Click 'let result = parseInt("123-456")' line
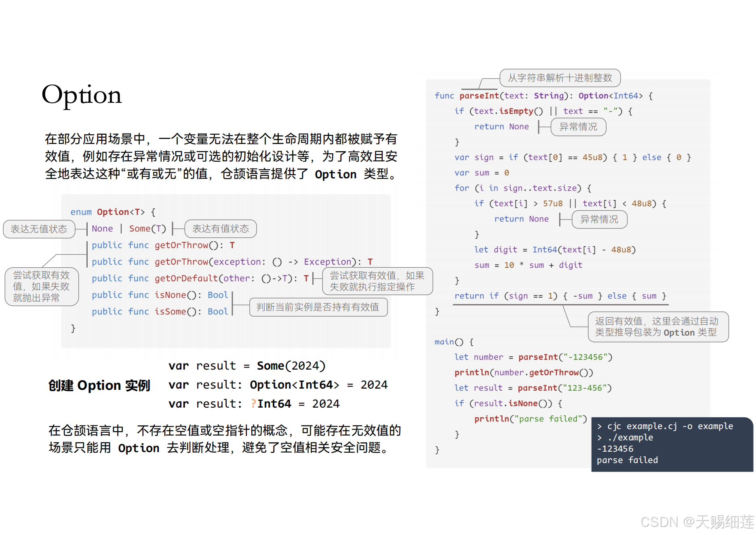756x535 pixels. pos(533,388)
